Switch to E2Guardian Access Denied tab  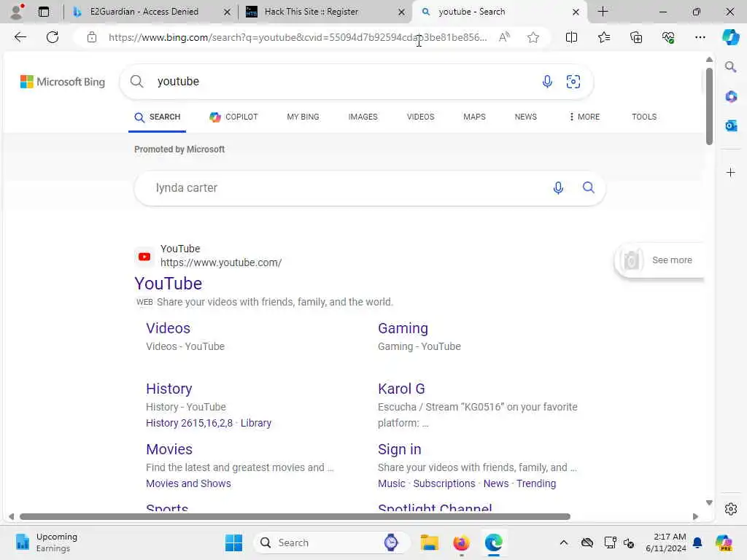click(x=144, y=12)
